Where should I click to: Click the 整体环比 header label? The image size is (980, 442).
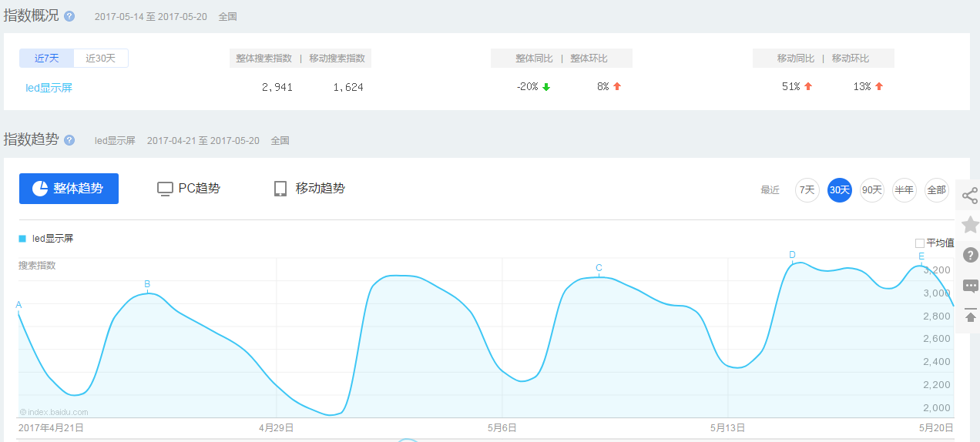click(x=589, y=59)
